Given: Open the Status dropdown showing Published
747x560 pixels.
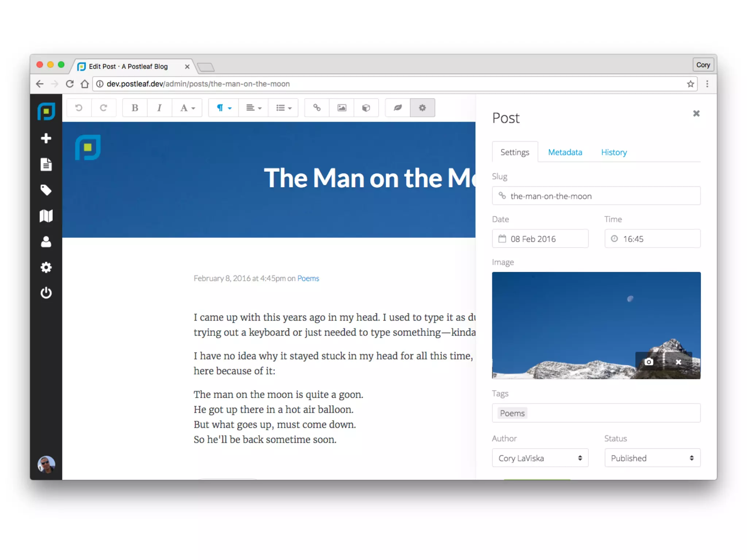Looking at the screenshot, I should click(x=652, y=458).
